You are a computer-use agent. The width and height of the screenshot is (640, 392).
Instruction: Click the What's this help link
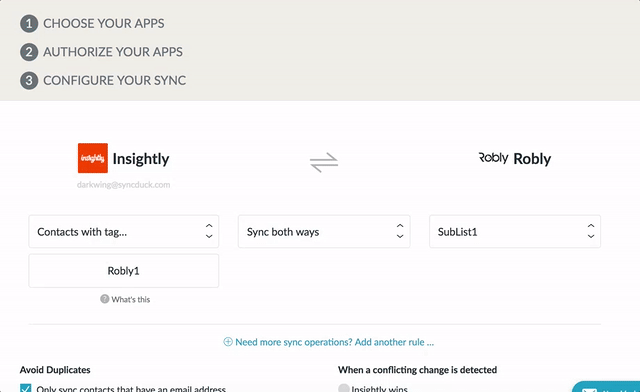pyautogui.click(x=131, y=299)
